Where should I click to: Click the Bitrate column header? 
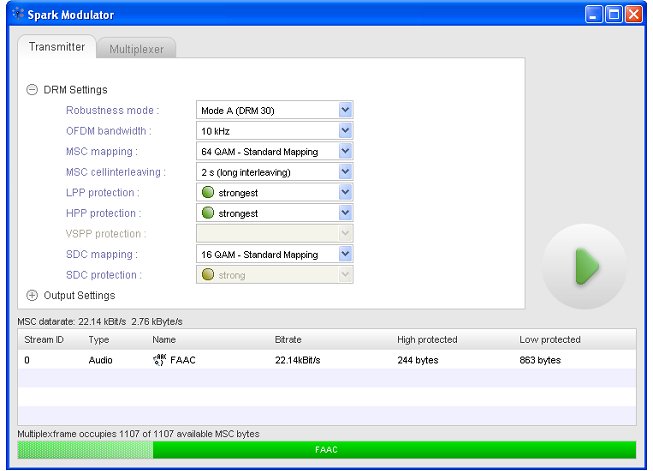coord(288,340)
